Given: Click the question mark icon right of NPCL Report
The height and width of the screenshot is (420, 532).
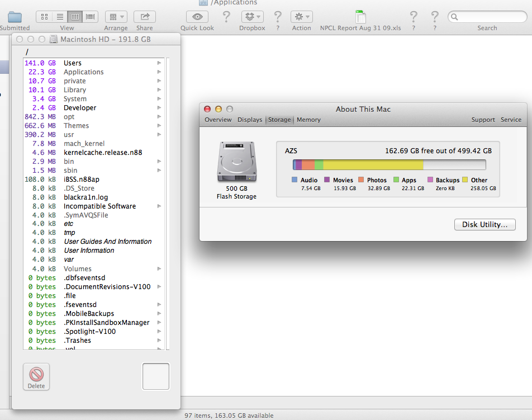Looking at the screenshot, I should click(414, 17).
